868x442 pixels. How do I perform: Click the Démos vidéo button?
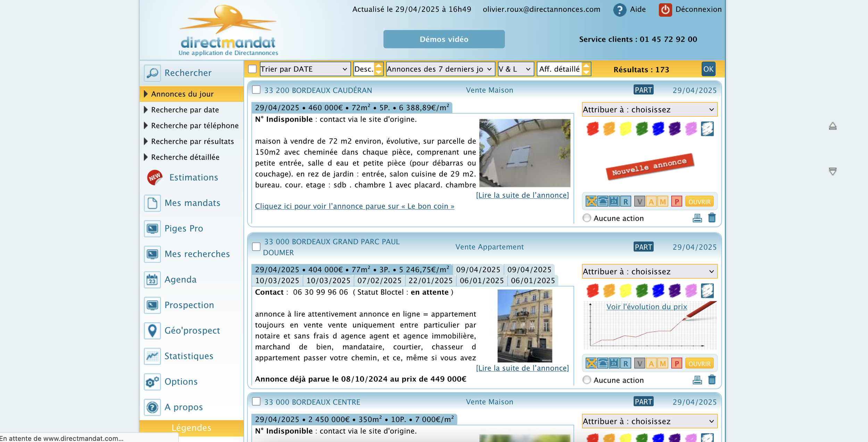pos(444,39)
